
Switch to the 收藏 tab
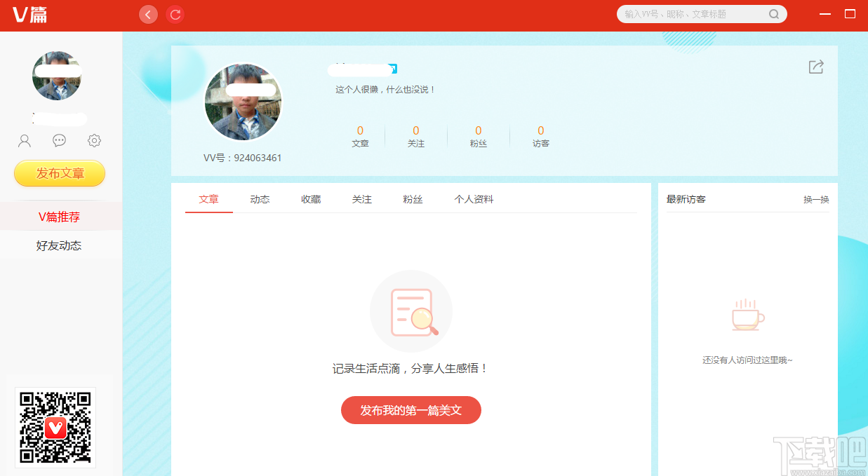pyautogui.click(x=311, y=199)
